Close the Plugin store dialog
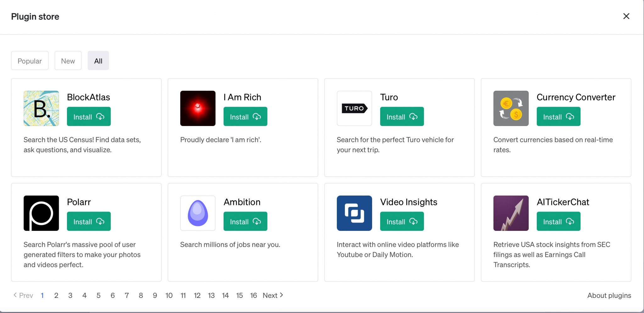Screen dimensions: 644x313 tap(626, 16)
